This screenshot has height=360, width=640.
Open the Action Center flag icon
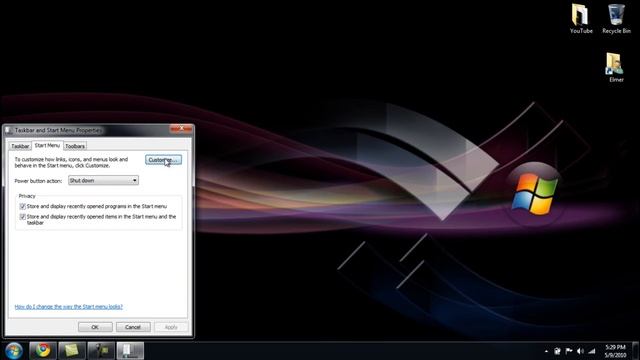point(569,351)
